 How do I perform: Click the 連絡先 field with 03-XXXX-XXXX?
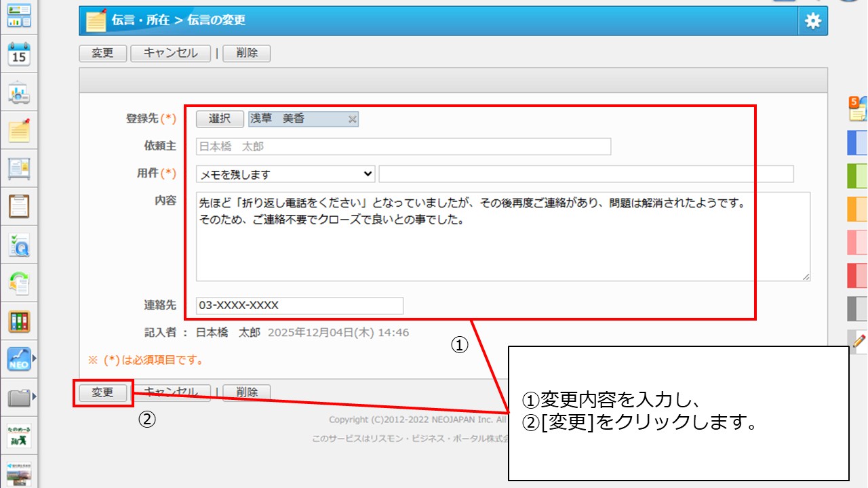300,306
